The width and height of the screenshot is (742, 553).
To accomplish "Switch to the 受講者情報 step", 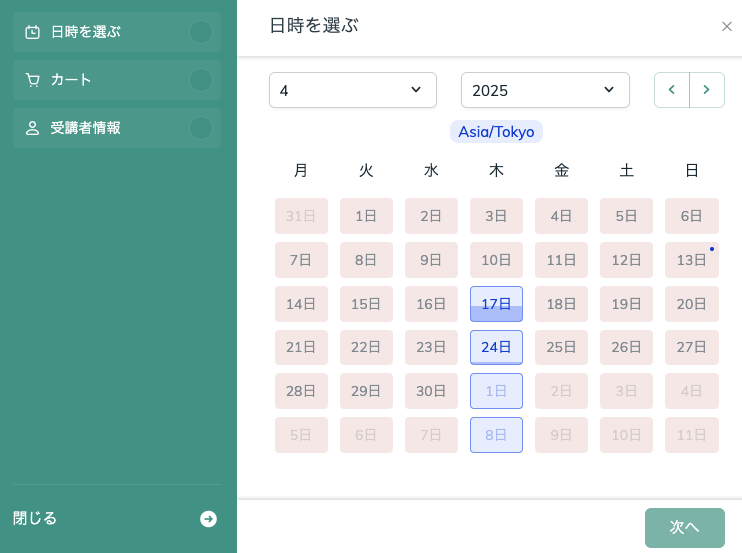I will click(117, 128).
